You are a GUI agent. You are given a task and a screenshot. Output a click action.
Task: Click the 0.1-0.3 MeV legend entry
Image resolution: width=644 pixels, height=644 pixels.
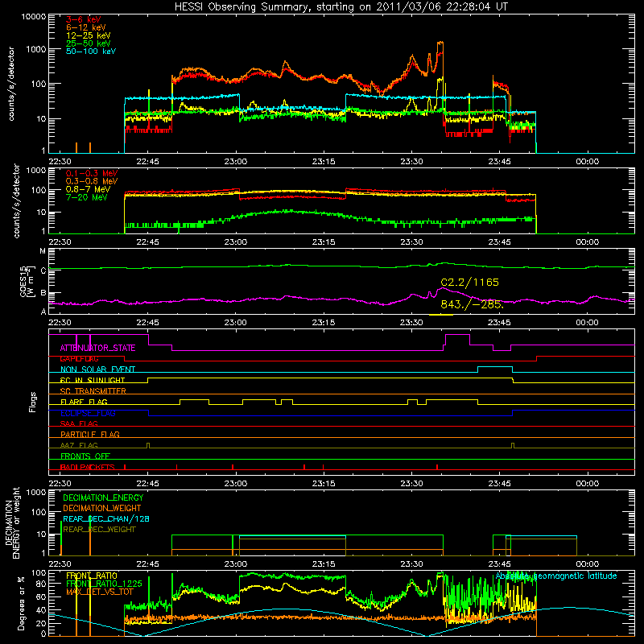(x=92, y=173)
